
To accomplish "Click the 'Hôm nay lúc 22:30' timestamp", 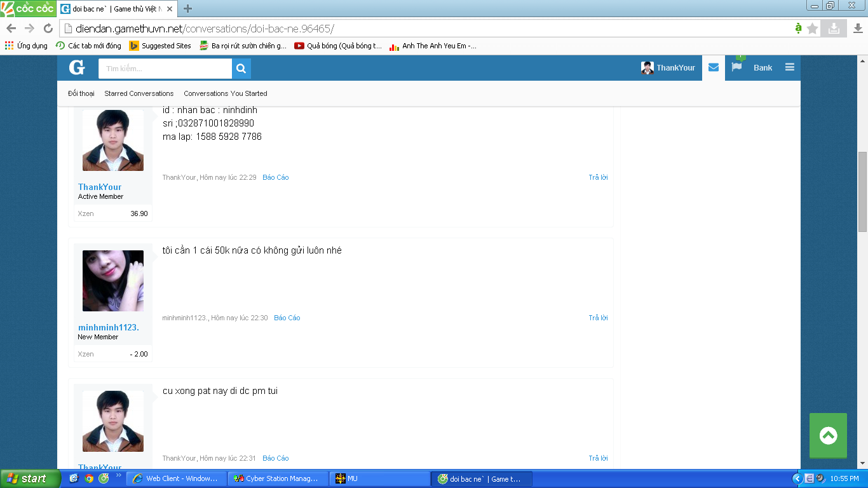I will [240, 318].
